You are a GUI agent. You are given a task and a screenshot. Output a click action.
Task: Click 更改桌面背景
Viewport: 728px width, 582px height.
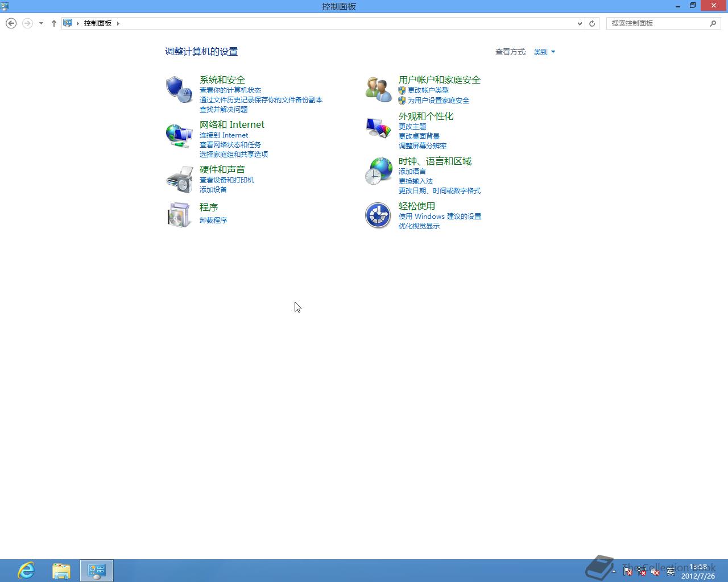click(419, 136)
